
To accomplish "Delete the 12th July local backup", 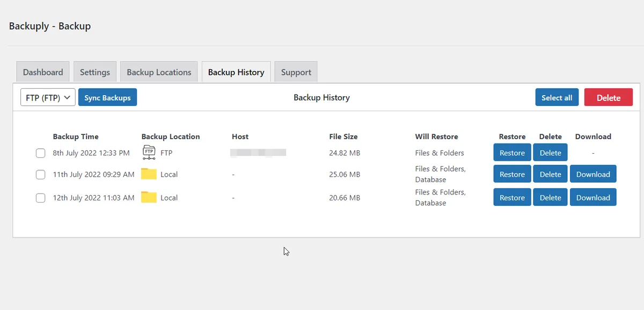I will tap(550, 197).
